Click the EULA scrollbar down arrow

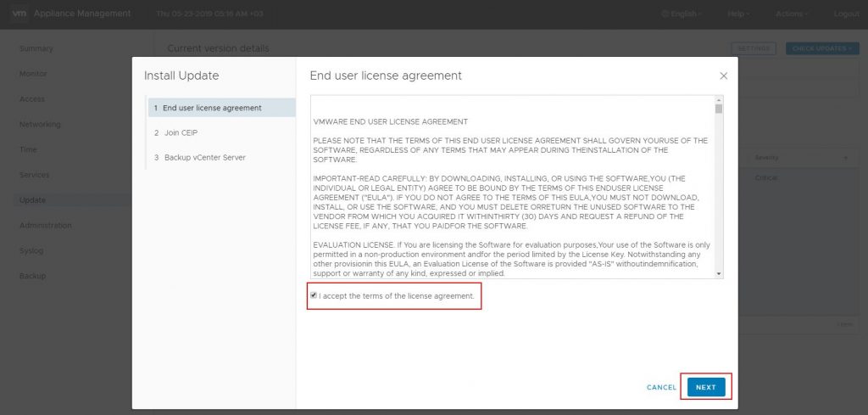click(x=719, y=274)
